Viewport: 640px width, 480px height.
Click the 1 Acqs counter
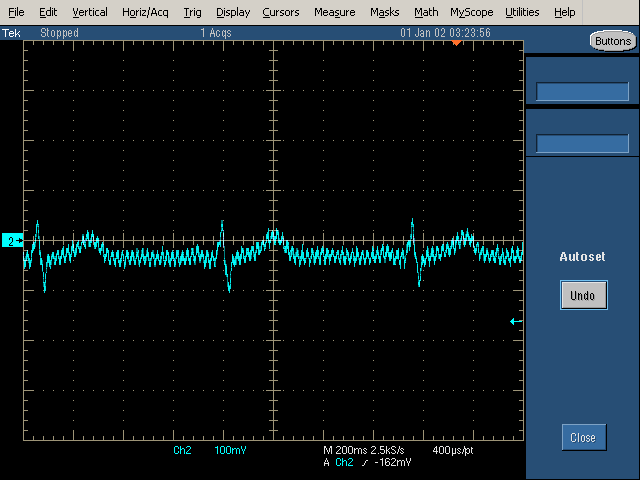pyautogui.click(x=216, y=33)
